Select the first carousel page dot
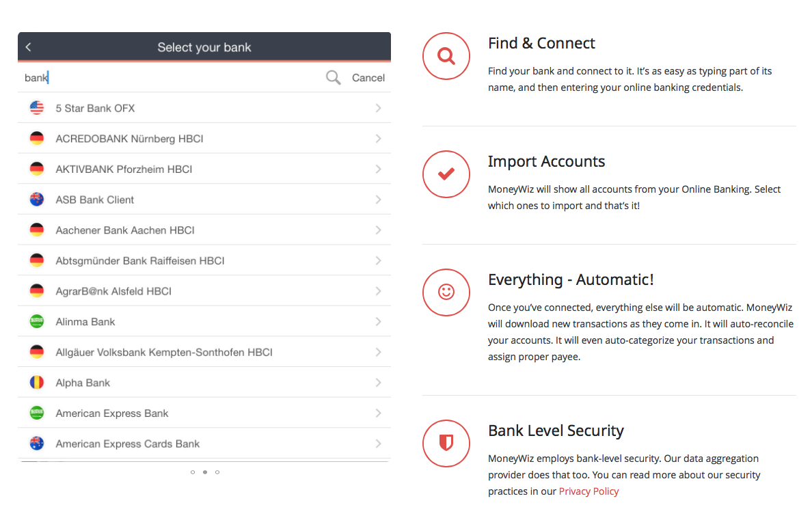 pyautogui.click(x=193, y=472)
